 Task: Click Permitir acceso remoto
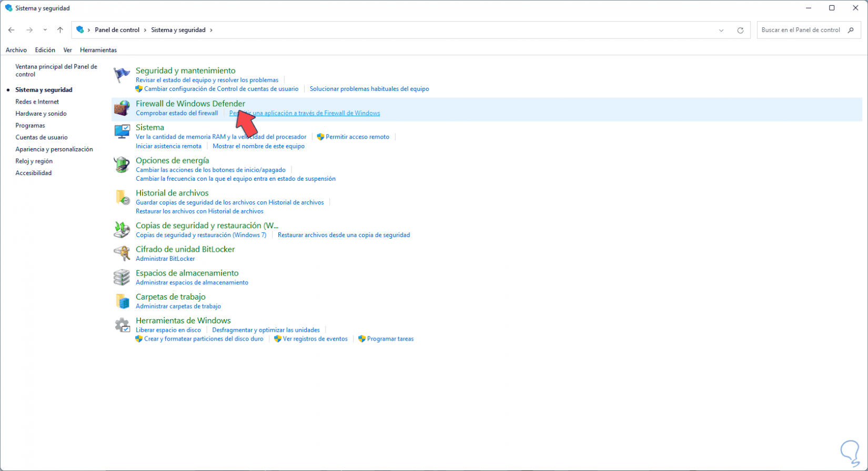pos(358,137)
